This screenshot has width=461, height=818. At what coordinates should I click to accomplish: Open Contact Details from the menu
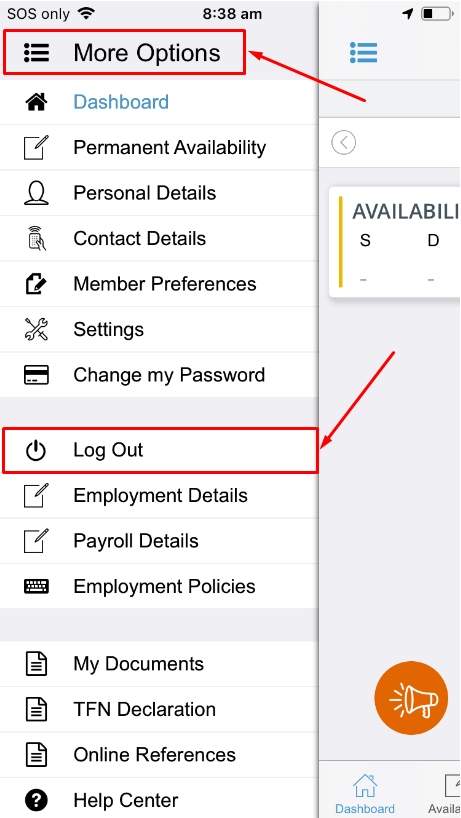click(x=159, y=239)
